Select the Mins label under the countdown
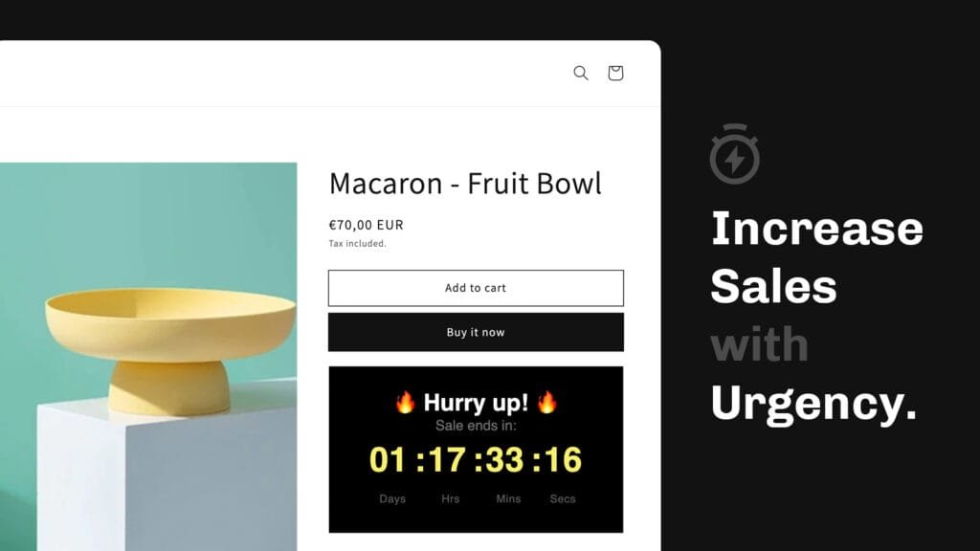The width and height of the screenshot is (980, 551). tap(508, 498)
